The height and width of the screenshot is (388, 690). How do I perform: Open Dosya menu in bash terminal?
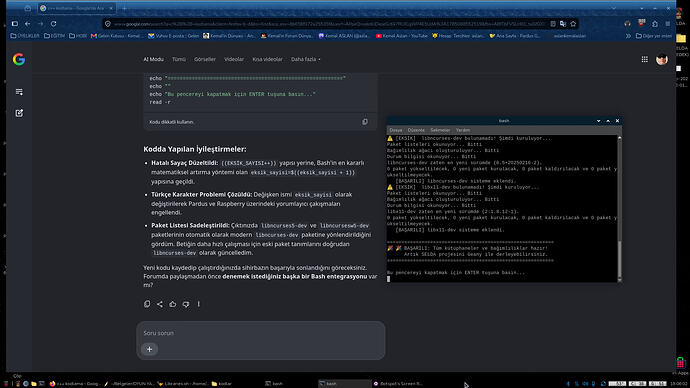coord(396,130)
